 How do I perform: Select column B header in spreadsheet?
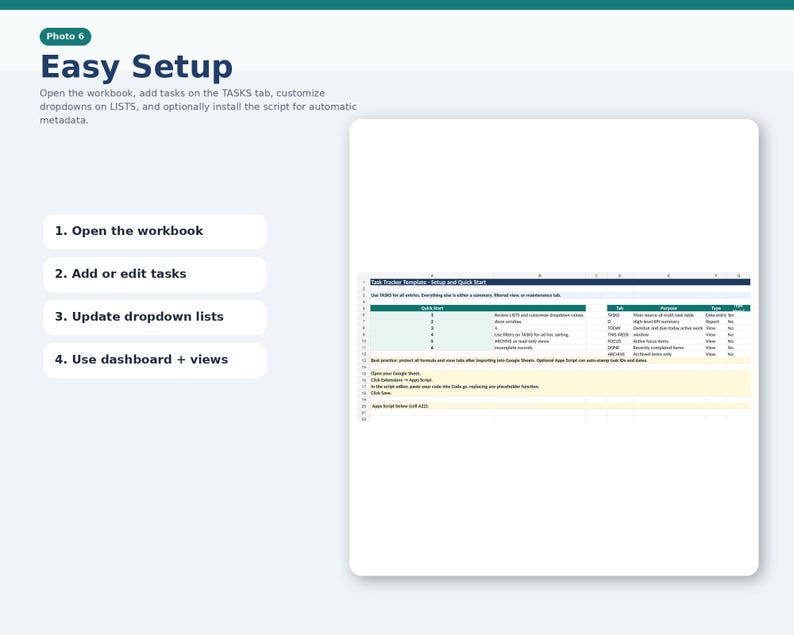click(x=539, y=275)
